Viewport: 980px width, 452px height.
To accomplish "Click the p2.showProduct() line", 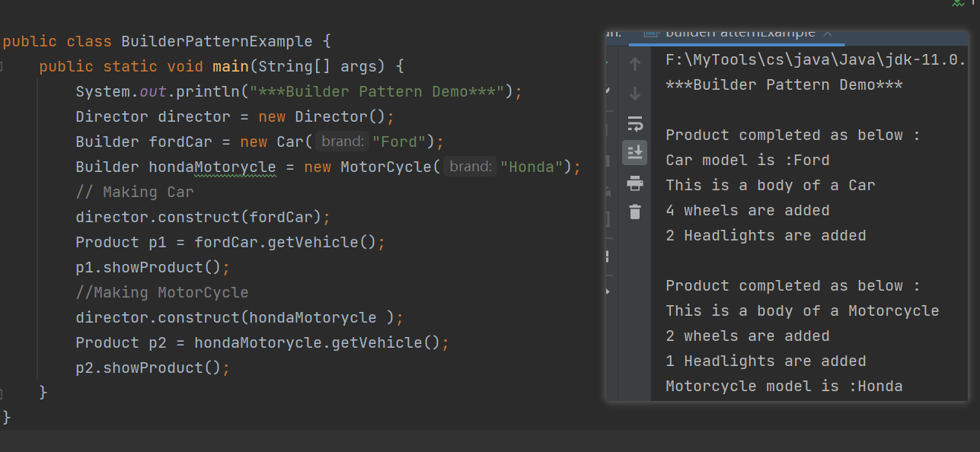I will coord(152,368).
